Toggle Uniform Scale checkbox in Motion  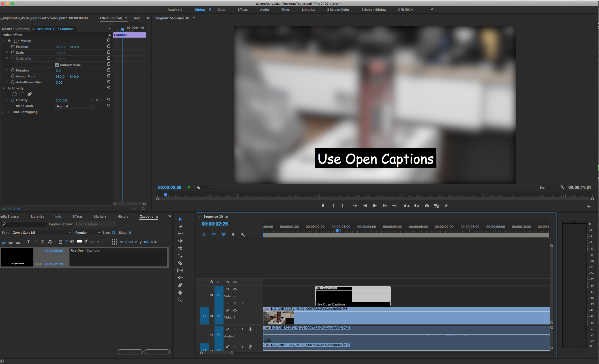tap(57, 65)
